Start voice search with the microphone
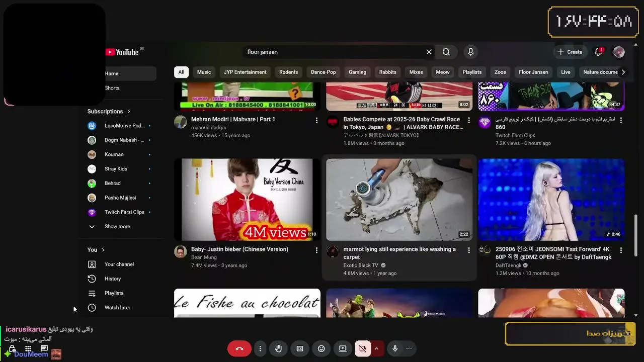The image size is (644, 362). (x=470, y=52)
